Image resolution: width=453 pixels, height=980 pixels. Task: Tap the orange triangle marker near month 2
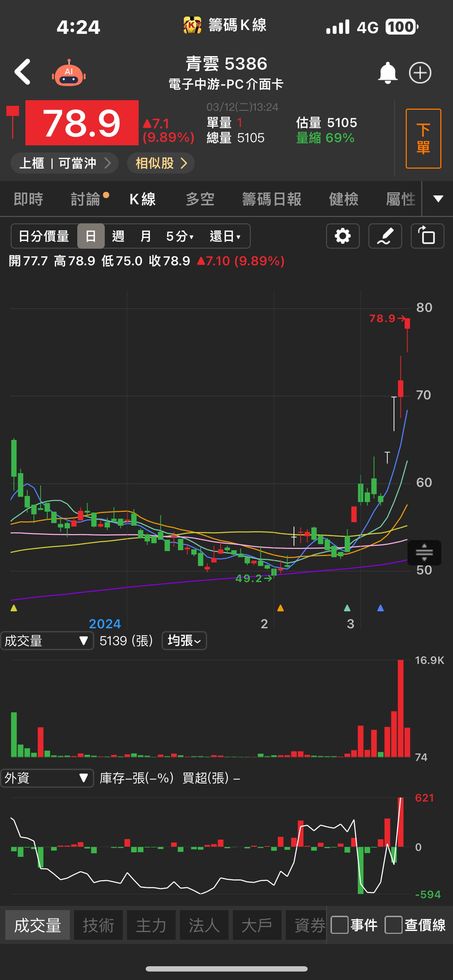[281, 608]
